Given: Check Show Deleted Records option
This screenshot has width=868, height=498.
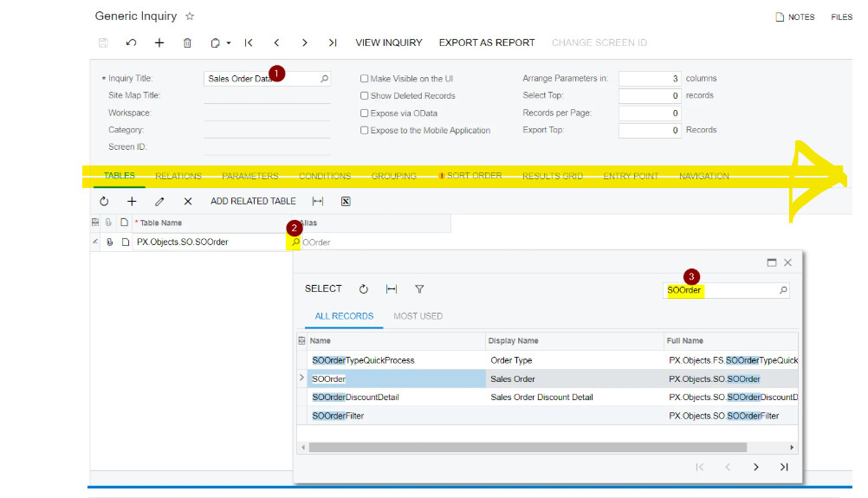Looking at the screenshot, I should (365, 96).
